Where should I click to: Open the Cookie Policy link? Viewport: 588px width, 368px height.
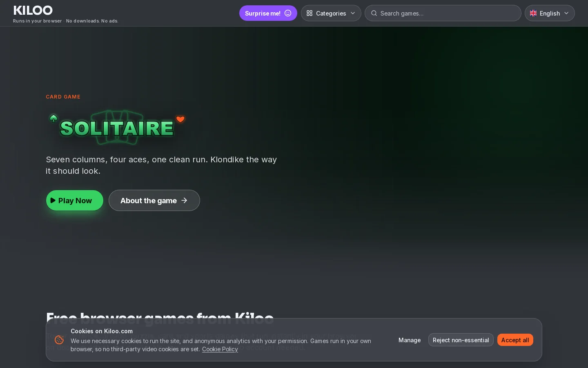pyautogui.click(x=220, y=349)
